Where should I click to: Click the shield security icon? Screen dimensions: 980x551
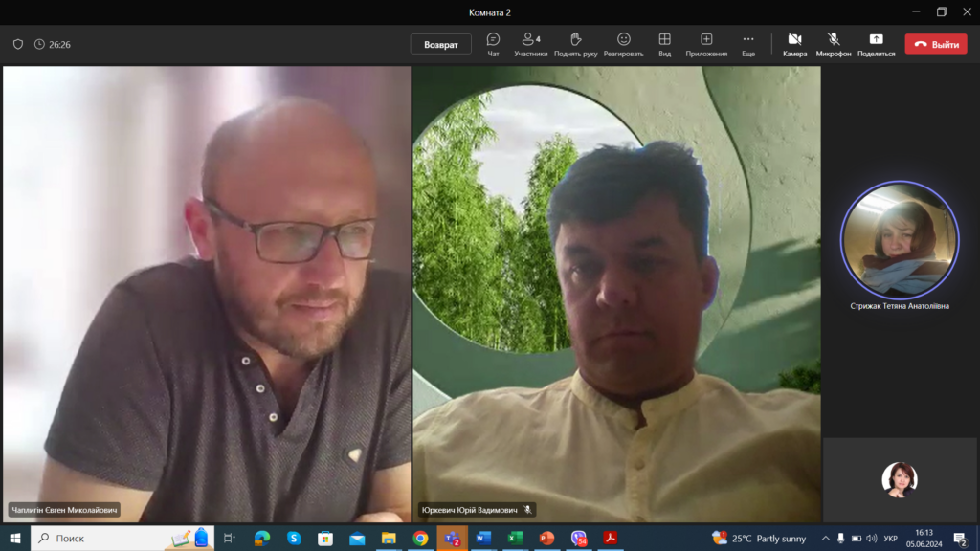(17, 44)
